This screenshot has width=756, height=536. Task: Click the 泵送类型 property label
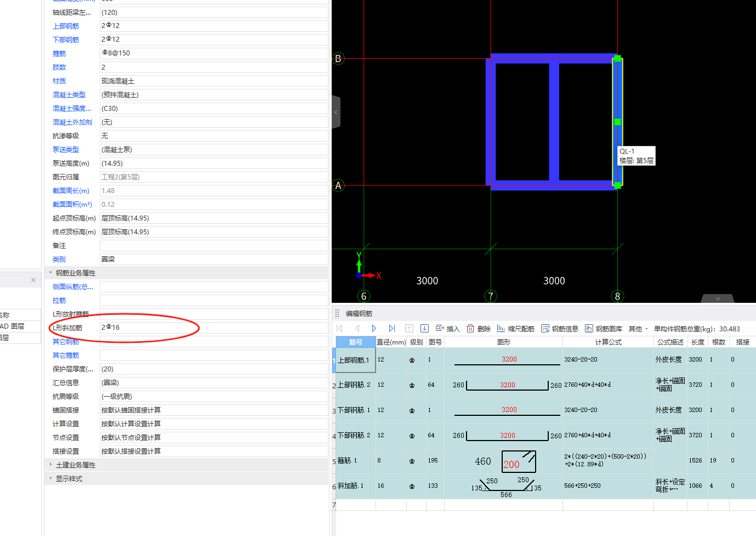(x=66, y=150)
